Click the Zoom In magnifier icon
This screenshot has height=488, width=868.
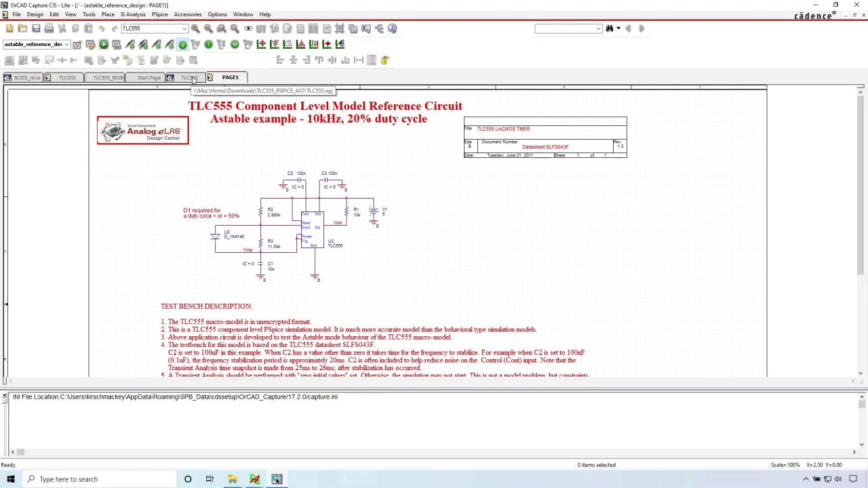pyautogui.click(x=195, y=28)
